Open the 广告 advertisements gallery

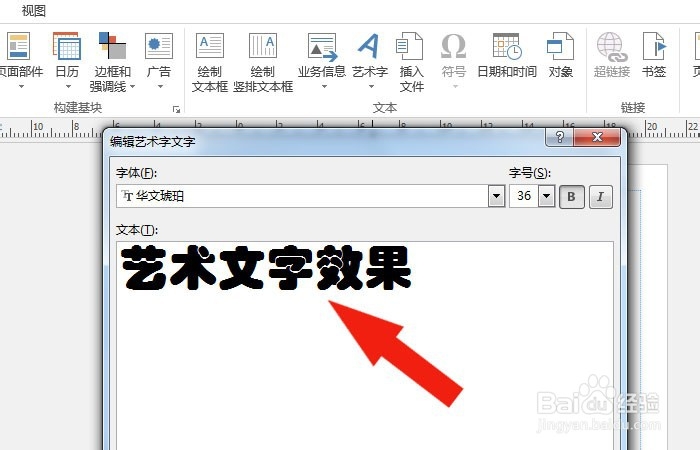[x=159, y=60]
